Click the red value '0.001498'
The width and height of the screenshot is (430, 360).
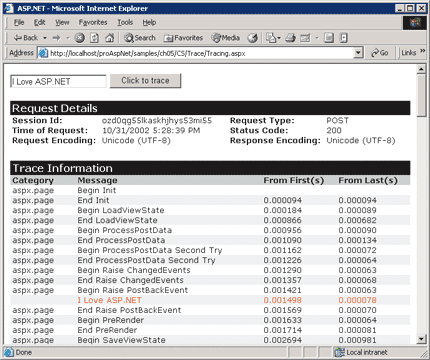(x=283, y=300)
